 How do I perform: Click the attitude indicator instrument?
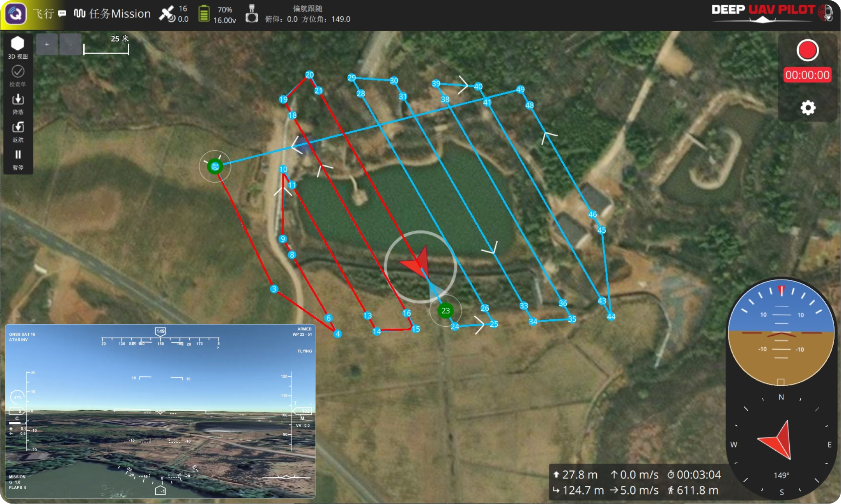pos(781,332)
